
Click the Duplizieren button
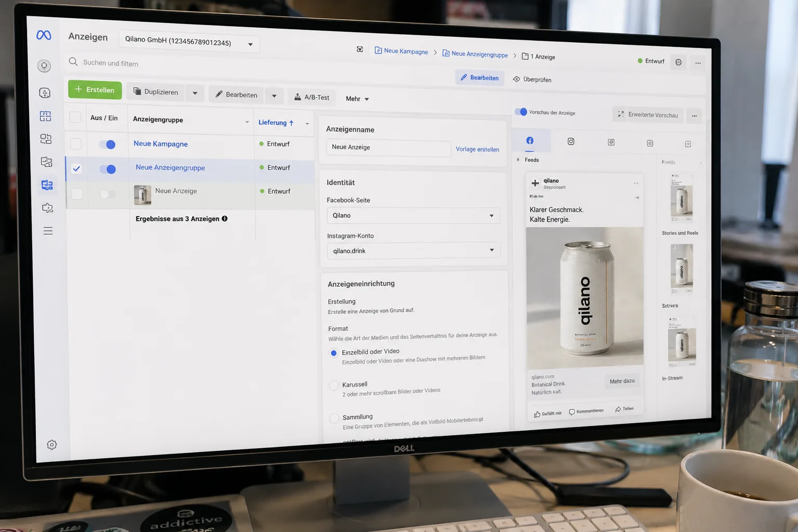[156, 92]
